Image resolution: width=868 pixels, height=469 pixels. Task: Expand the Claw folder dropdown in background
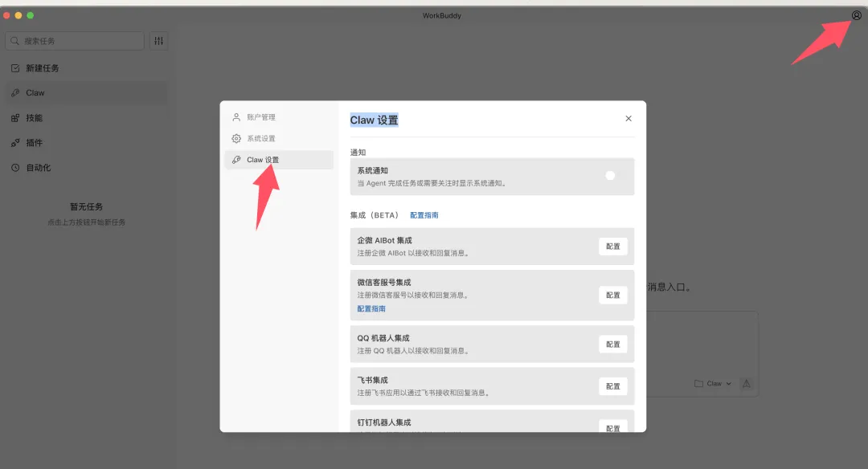tap(713, 383)
